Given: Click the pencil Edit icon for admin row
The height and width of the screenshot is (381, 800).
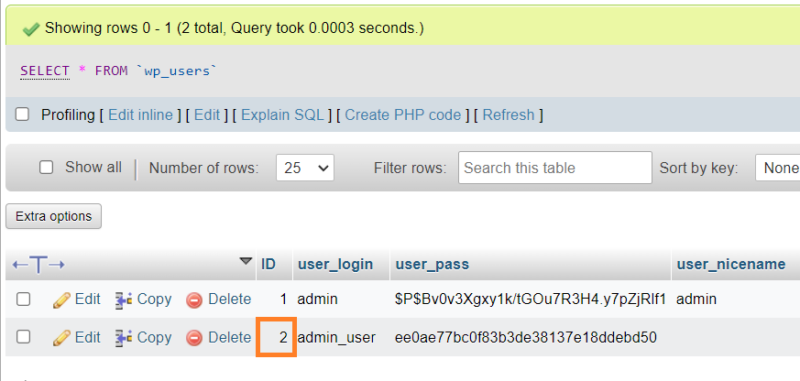Looking at the screenshot, I should tap(61, 300).
